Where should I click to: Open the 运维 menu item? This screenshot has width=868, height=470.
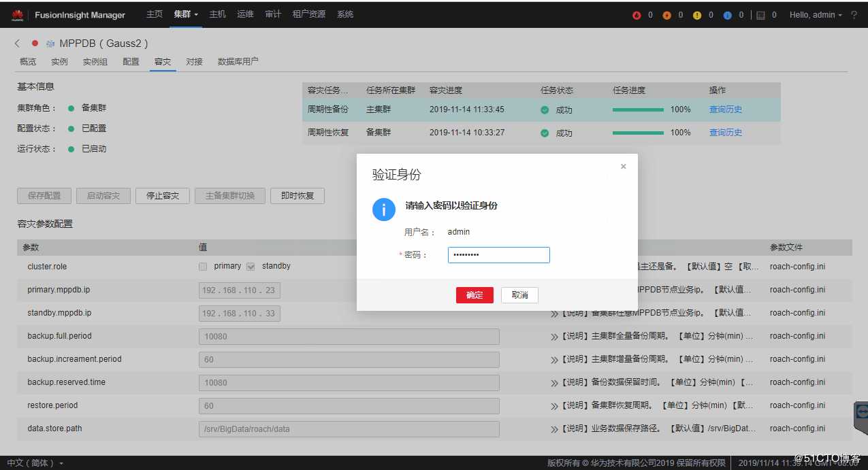pos(245,14)
